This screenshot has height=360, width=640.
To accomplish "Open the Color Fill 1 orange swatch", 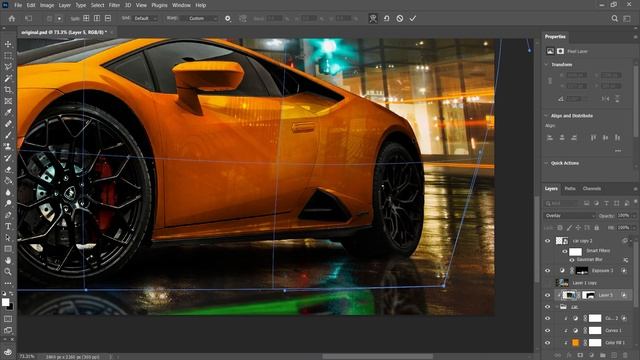I will point(576,343).
